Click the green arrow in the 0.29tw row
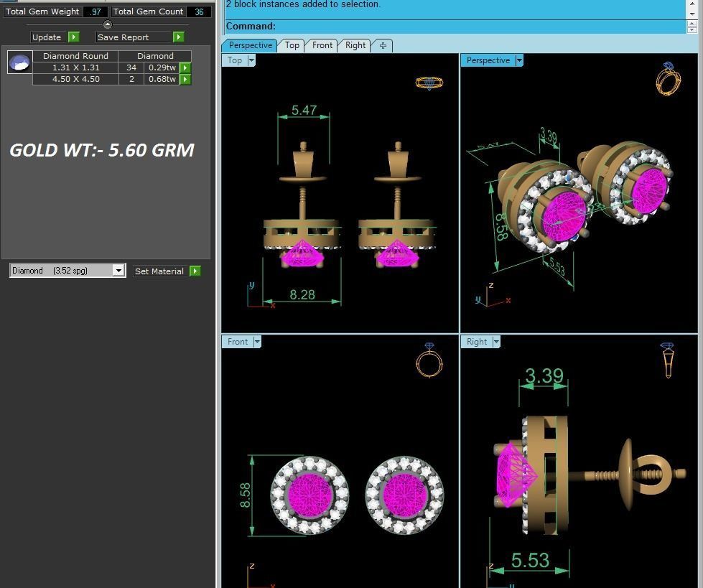 [x=185, y=67]
